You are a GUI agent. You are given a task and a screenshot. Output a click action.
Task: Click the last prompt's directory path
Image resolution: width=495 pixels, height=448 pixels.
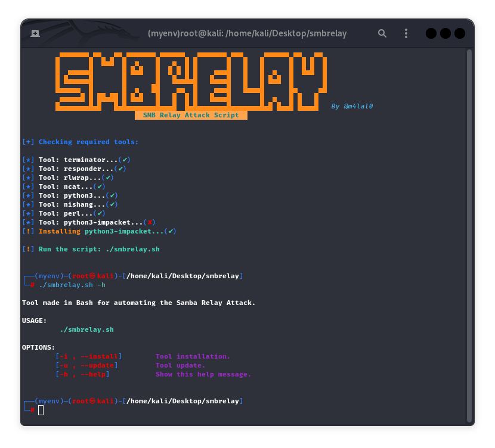(x=182, y=401)
